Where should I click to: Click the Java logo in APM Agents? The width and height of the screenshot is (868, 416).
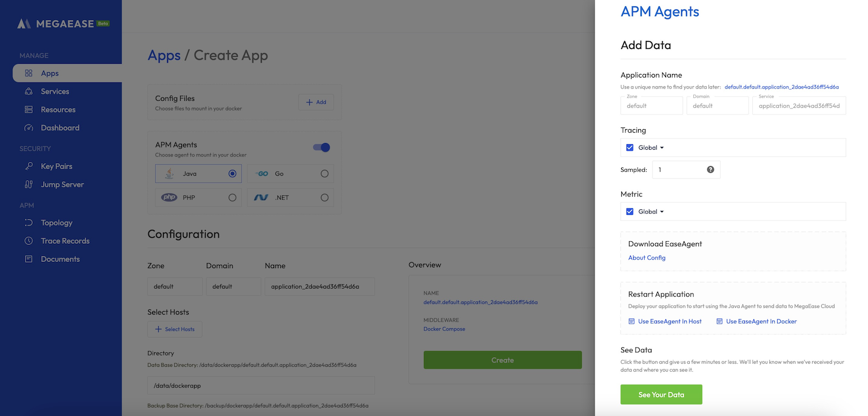[170, 173]
